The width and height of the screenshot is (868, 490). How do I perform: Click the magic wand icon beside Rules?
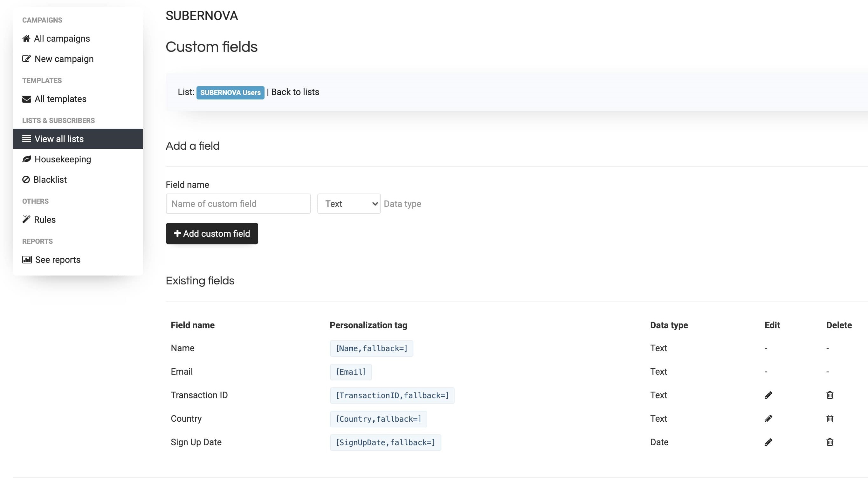tap(26, 219)
